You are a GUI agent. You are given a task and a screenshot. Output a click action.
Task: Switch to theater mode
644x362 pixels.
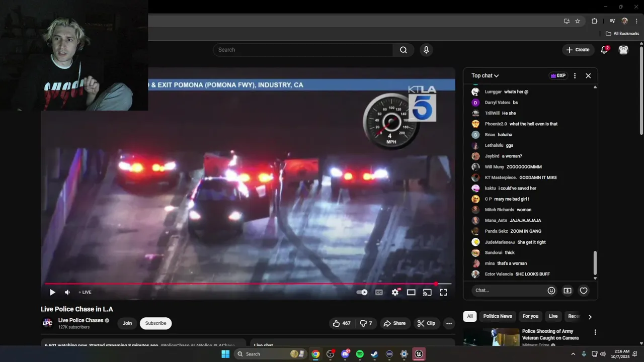click(411, 292)
